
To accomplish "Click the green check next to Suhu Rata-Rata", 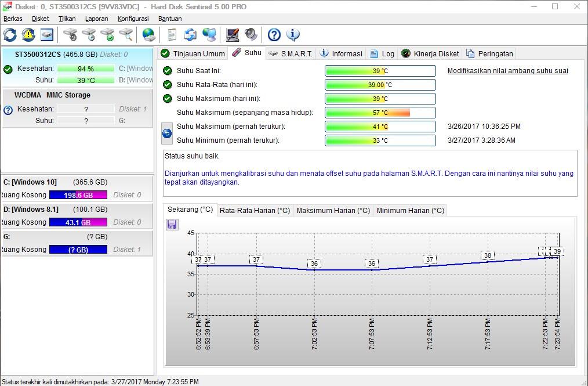I will 167,85.
